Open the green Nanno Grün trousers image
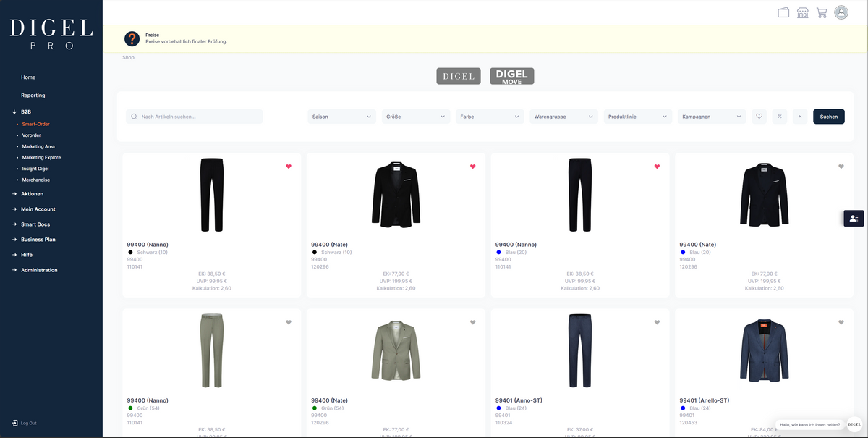 pyautogui.click(x=212, y=350)
